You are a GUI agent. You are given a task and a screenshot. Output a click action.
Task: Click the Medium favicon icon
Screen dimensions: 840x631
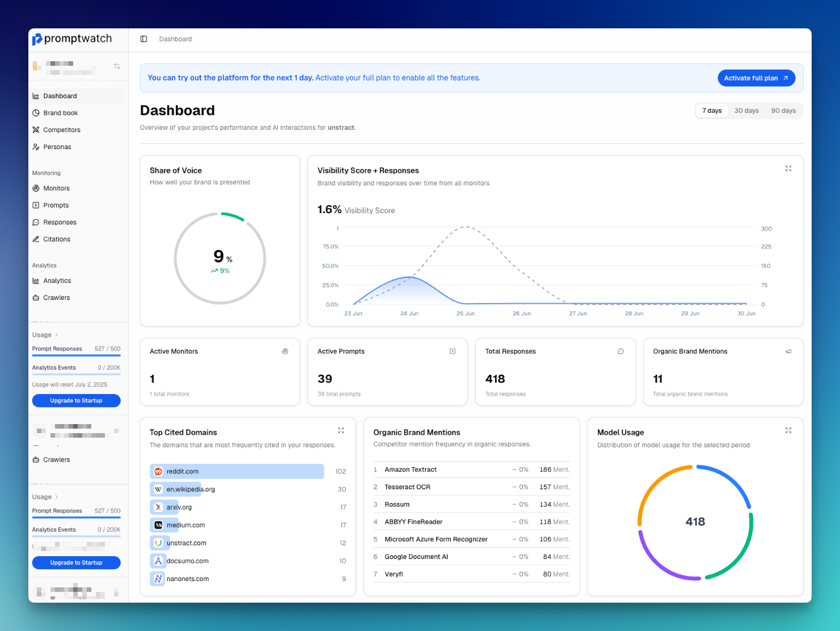pyautogui.click(x=158, y=525)
